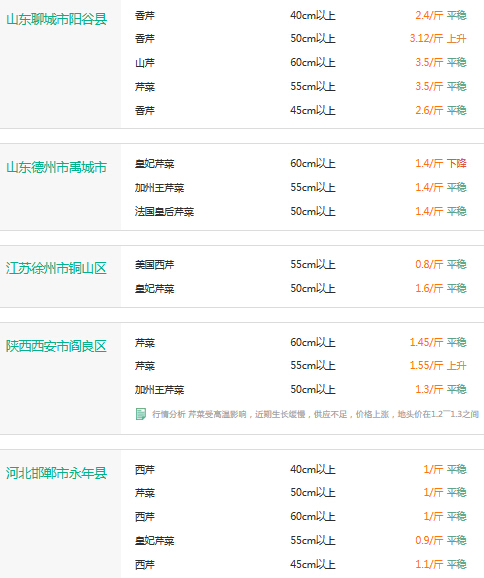Select 山芹 60cm以上 price row
This screenshot has width=484, height=578.
300,63
